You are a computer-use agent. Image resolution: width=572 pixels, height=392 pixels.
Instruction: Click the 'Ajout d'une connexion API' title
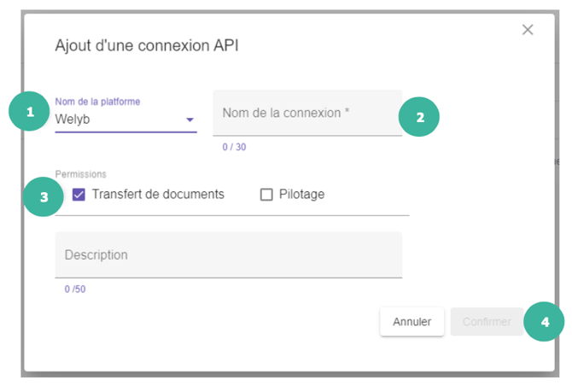pos(146,45)
